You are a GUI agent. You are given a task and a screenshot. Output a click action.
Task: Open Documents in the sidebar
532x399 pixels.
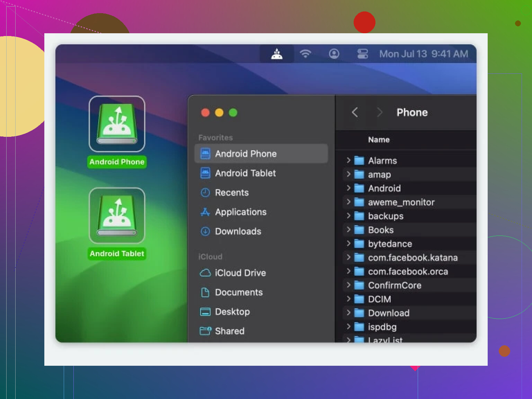pyautogui.click(x=261, y=292)
